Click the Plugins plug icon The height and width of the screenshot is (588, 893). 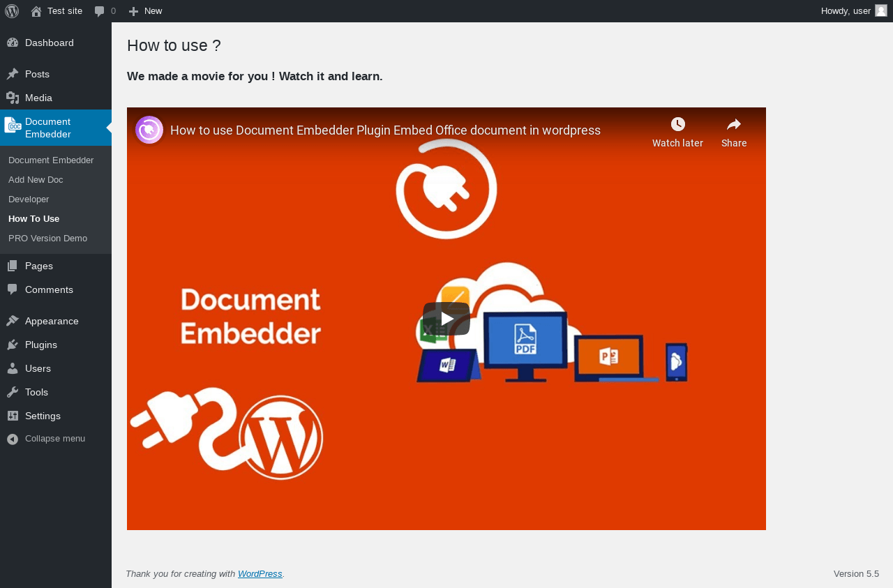pyautogui.click(x=13, y=345)
